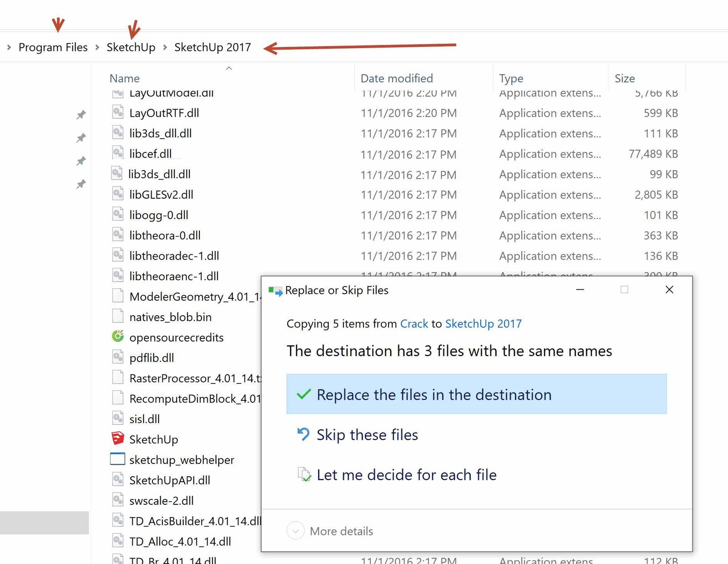Open chevron between SketchUp and SketchUp 2017
This screenshot has height=564, width=728.
pos(165,47)
